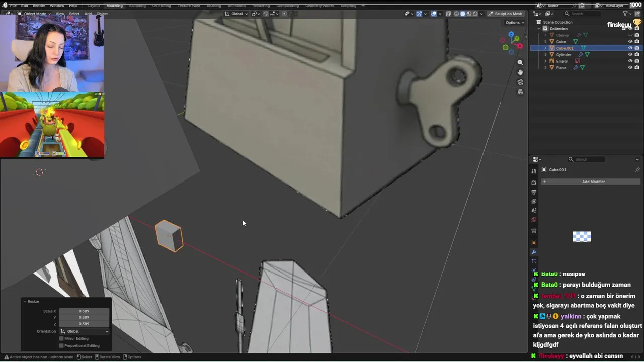Collapse the Resize operator panel
This screenshot has width=644, height=362.
tap(25, 301)
